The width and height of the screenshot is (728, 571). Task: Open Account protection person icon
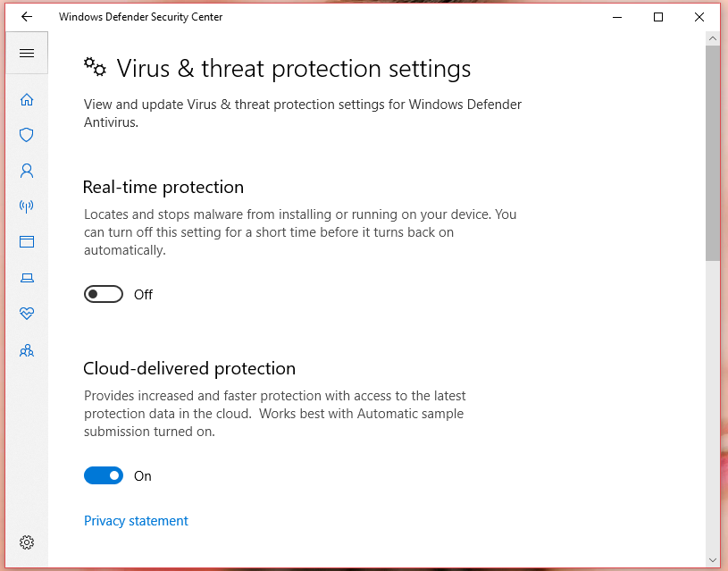coord(26,171)
